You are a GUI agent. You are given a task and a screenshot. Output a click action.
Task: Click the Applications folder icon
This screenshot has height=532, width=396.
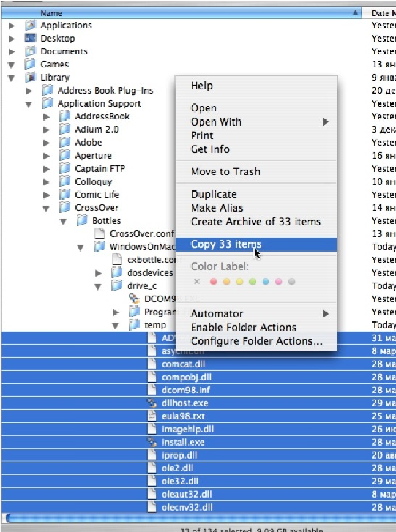[x=31, y=25]
